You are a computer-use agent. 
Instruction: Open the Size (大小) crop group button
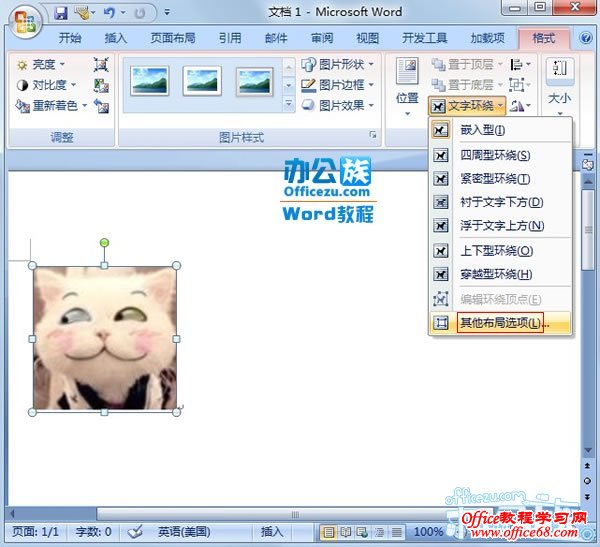[559, 87]
